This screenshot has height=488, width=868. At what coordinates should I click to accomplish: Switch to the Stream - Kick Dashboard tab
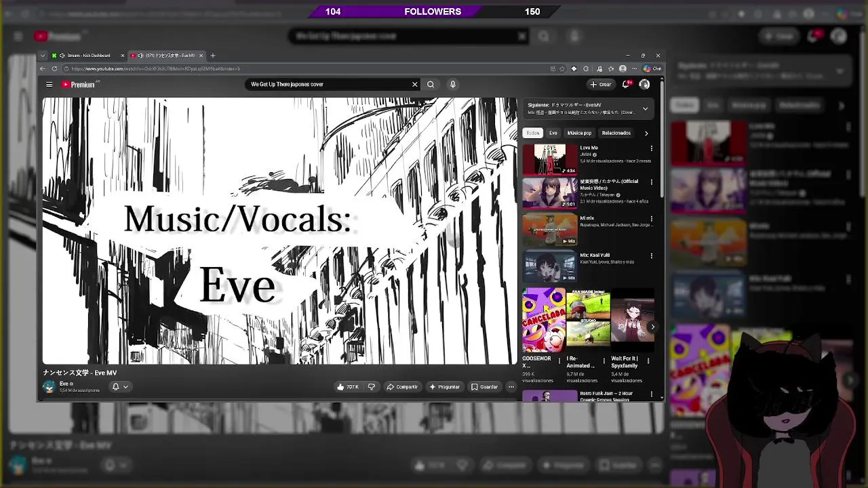pyautogui.click(x=88, y=56)
